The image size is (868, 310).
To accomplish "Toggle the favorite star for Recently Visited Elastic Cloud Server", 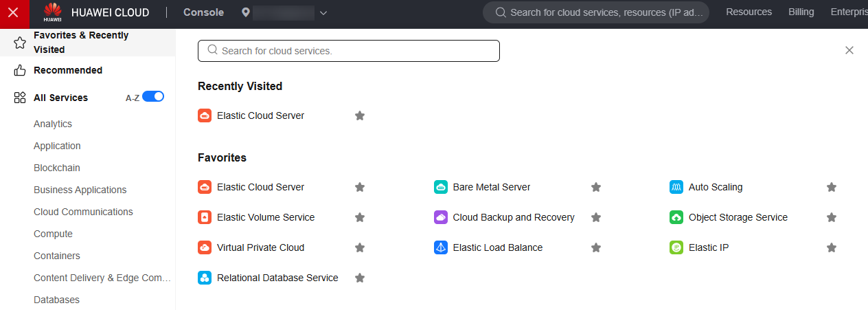I will point(360,115).
